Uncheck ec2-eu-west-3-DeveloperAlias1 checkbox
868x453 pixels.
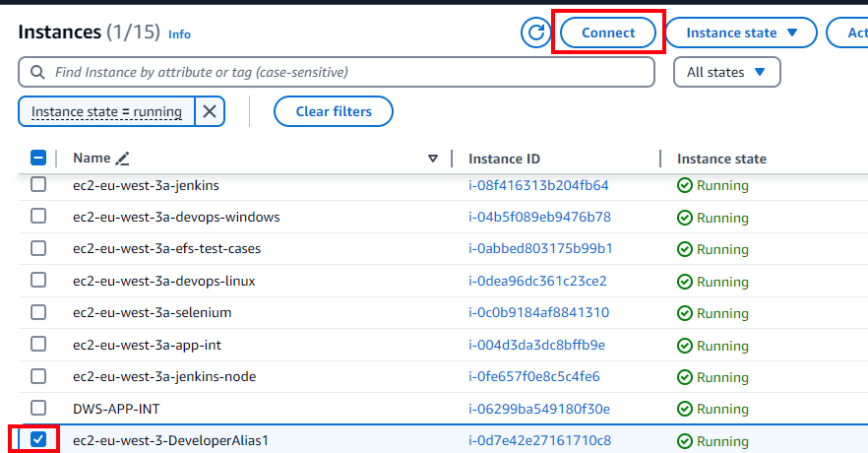38,440
